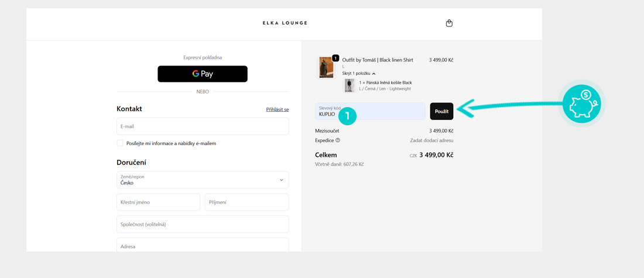Click the Přihlásit se login link
The width and height of the screenshot is (644, 278).
point(278,109)
